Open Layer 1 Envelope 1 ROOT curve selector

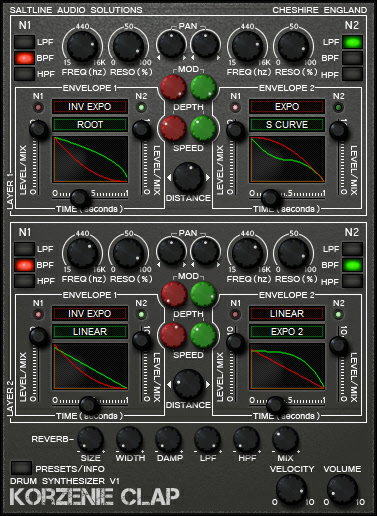pyautogui.click(x=90, y=125)
